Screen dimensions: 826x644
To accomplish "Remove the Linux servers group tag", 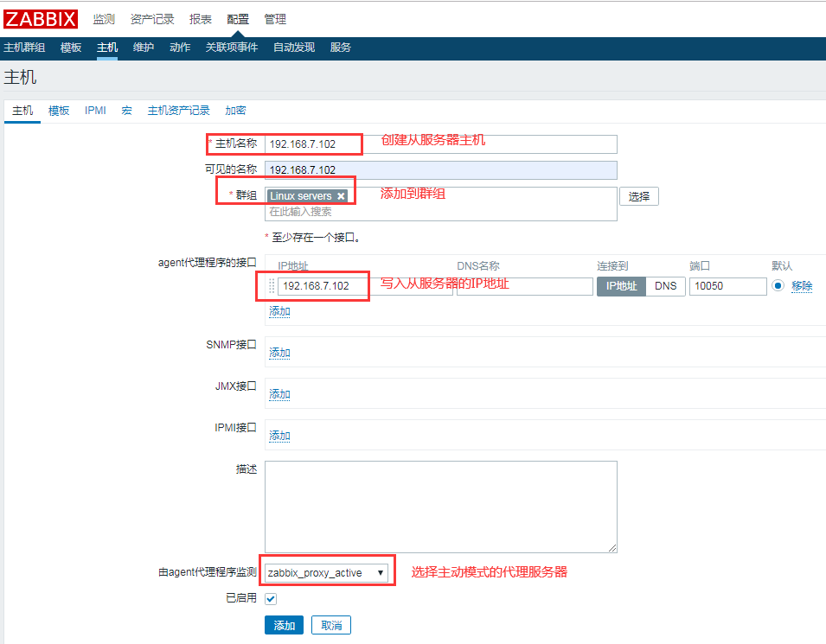I will click(342, 196).
